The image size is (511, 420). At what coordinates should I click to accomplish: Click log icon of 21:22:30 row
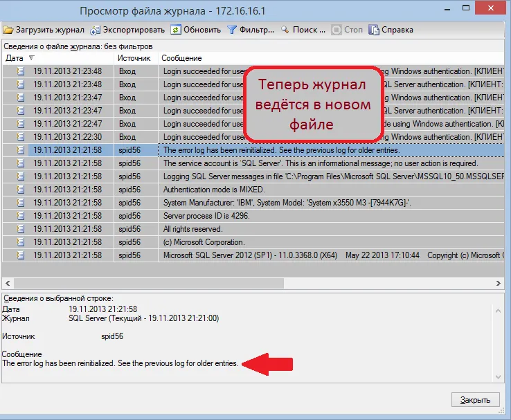(x=21, y=137)
